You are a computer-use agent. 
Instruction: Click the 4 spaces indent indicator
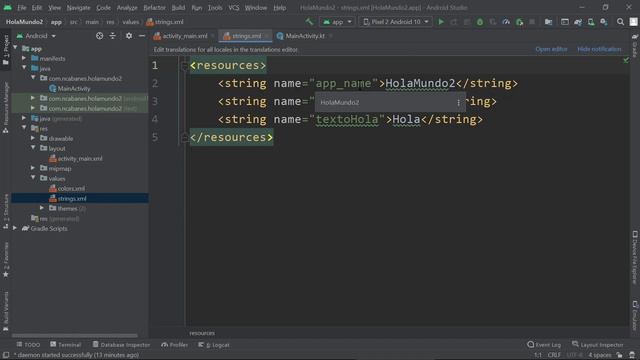pos(600,355)
